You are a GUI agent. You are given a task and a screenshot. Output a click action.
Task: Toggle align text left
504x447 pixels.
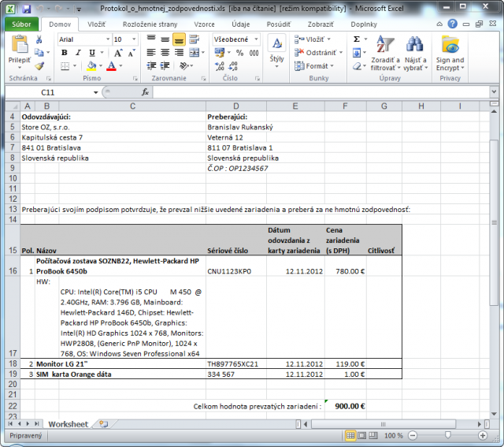pyautogui.click(x=150, y=53)
